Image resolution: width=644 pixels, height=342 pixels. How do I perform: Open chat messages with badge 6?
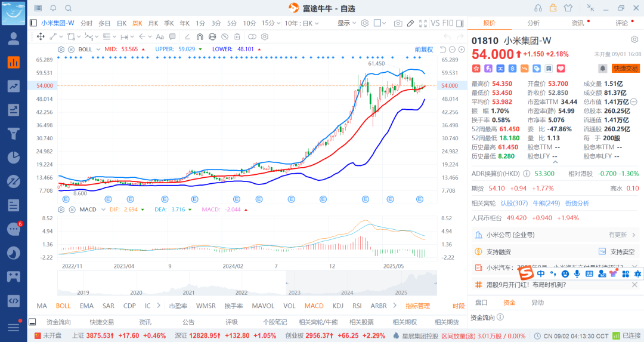click(14, 229)
